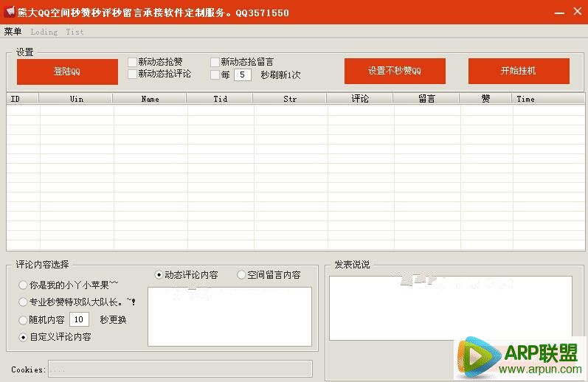Image resolution: width=588 pixels, height=382 pixels.
Task: Click the Tid column header
Action: (x=220, y=99)
